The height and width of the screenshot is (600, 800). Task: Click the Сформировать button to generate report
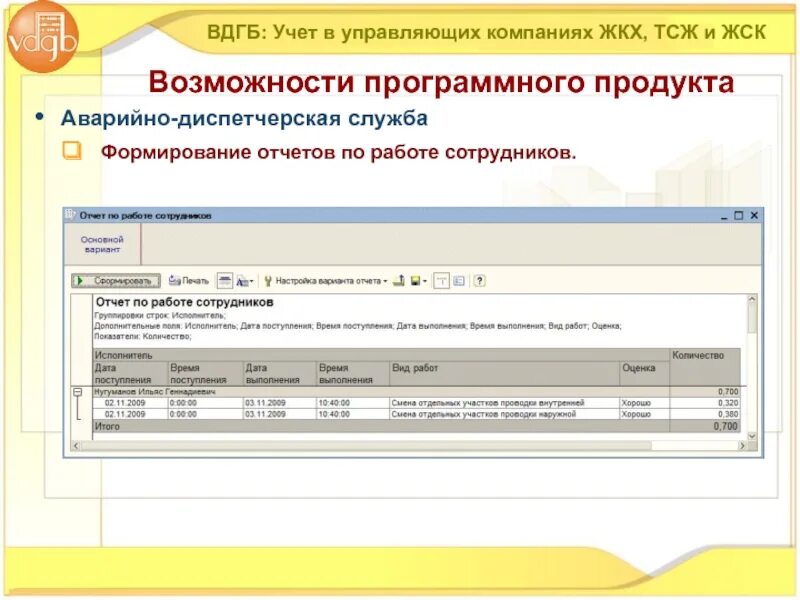pos(116,281)
